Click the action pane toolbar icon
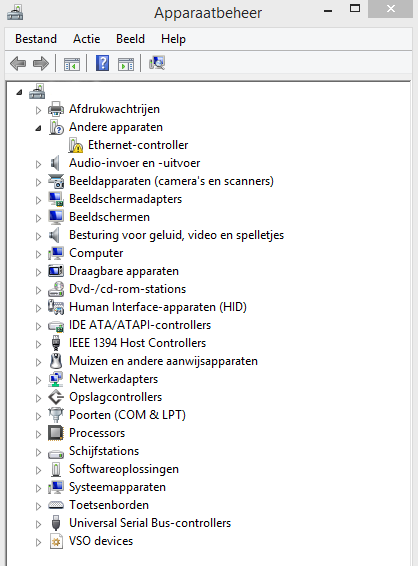Screen dimensions: 418x566 click(x=126, y=64)
